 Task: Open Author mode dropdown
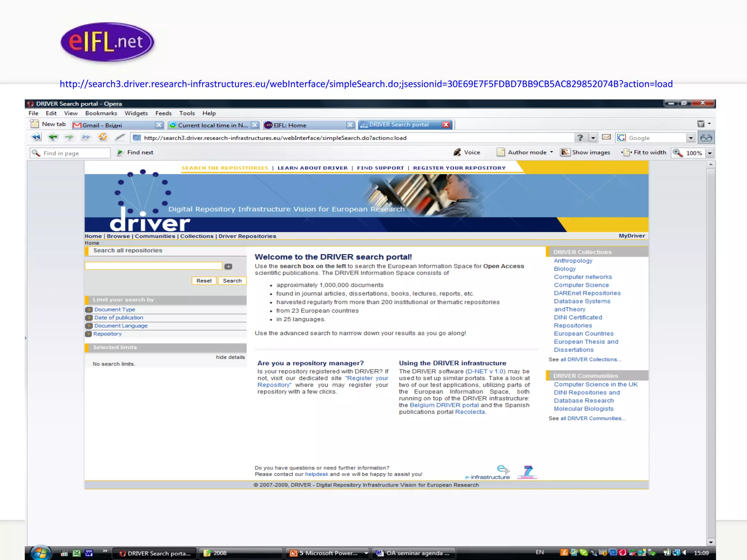(x=551, y=152)
